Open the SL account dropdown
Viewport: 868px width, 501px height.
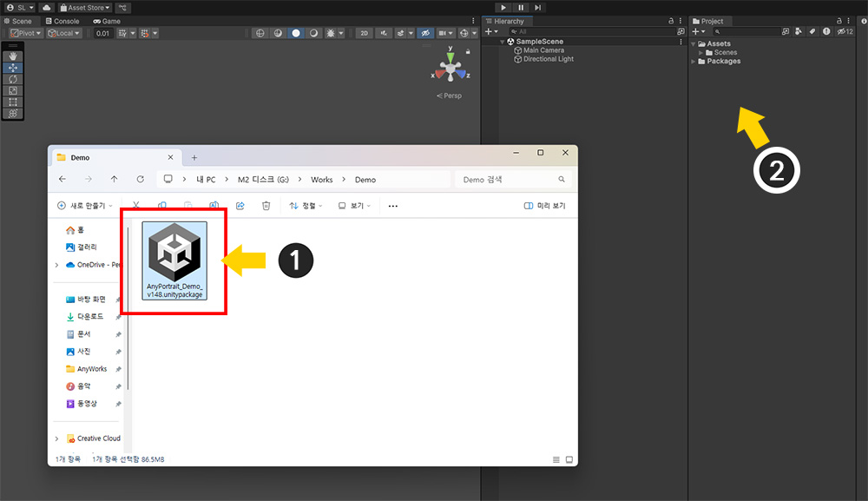[x=20, y=8]
